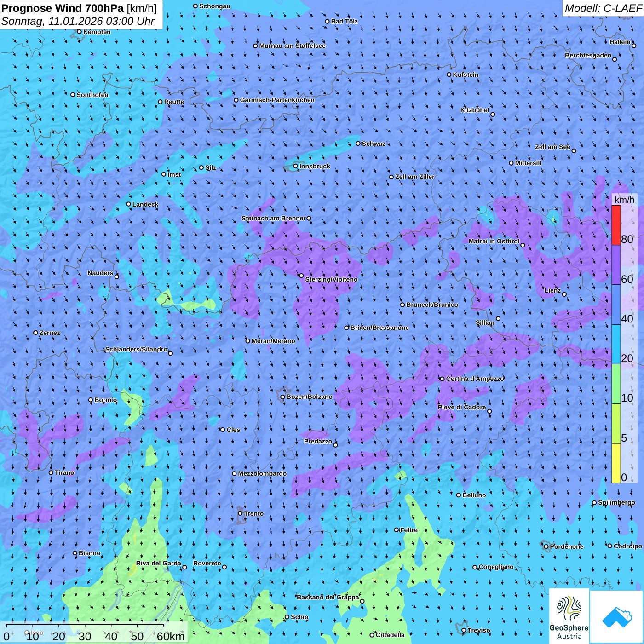Screen dimensions: 644x644
Task: Click the Cortina d'Ampezzo label
Action: coord(475,379)
